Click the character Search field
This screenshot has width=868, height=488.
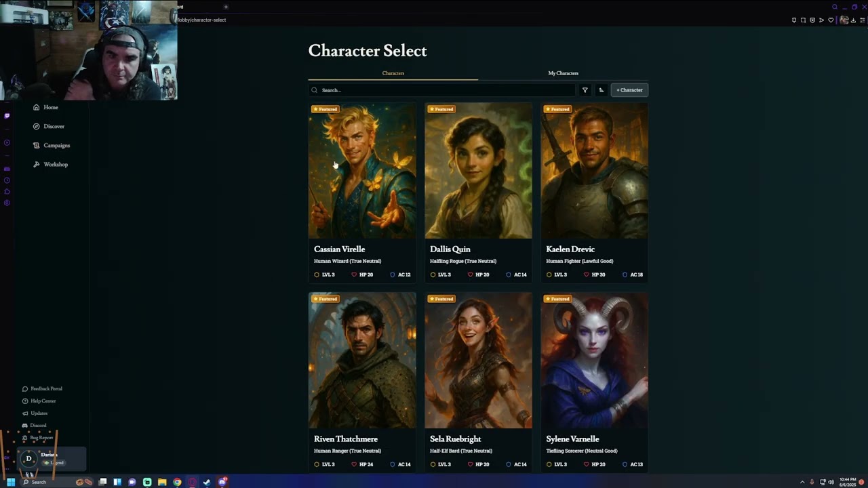[x=442, y=90]
